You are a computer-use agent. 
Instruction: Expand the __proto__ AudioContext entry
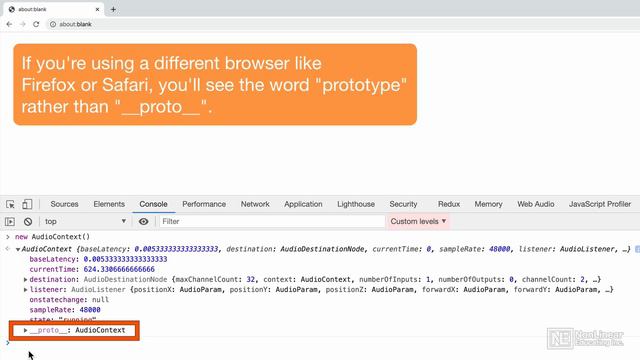(25, 330)
